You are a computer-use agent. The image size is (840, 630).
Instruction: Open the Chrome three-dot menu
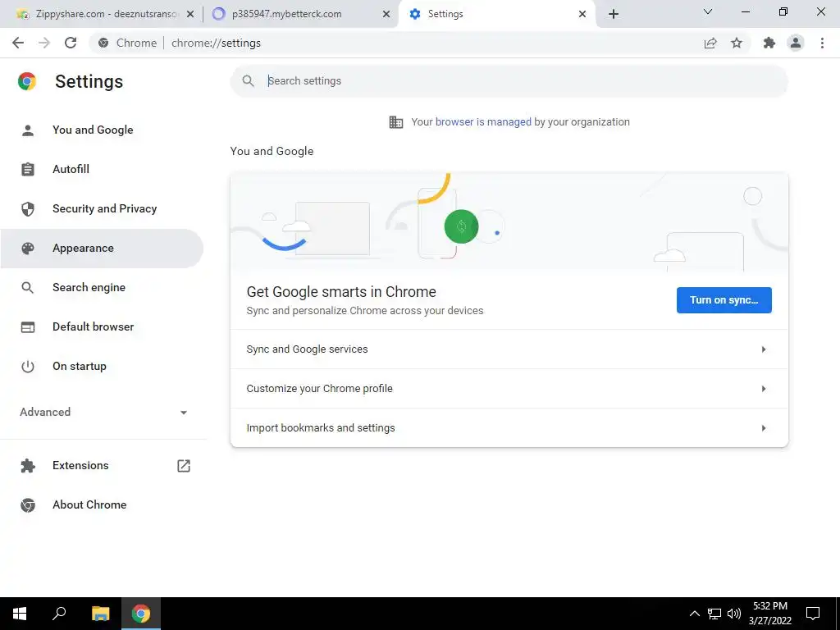point(822,43)
